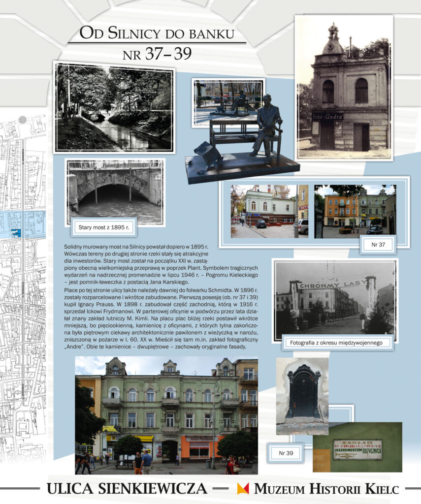Click the blue highlighted plot on the map

(16, 233)
